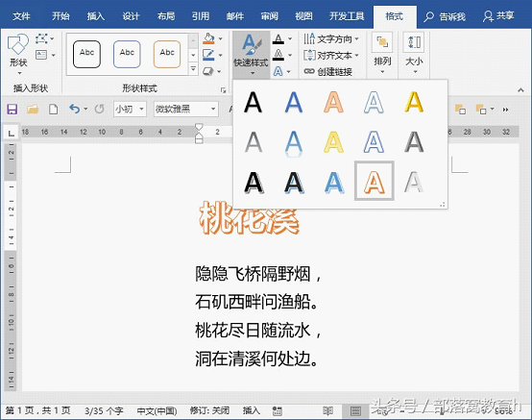Switch to the Review (审阅) tab
Screen dimensions: 532x420
point(270,16)
